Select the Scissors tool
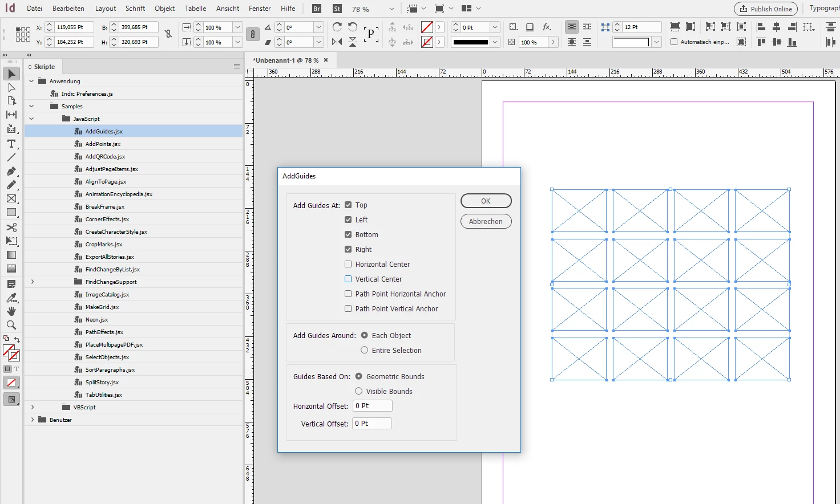 coord(11,227)
